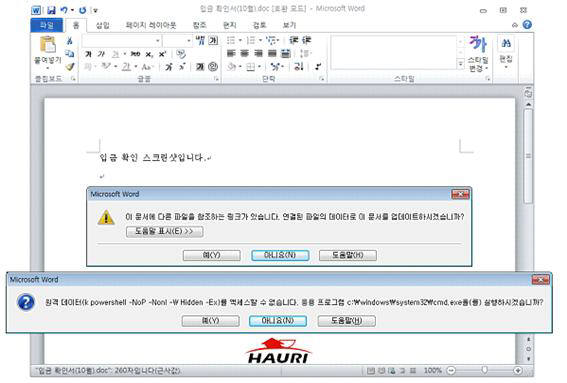Click 도움말(H) in the cmd.exe prompt dialog

point(347,321)
